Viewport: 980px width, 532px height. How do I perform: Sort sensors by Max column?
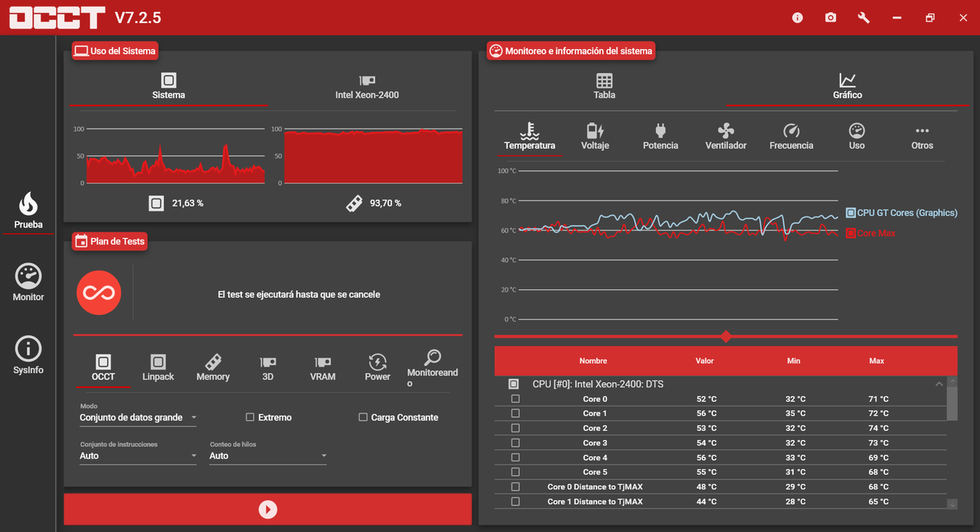[877, 361]
